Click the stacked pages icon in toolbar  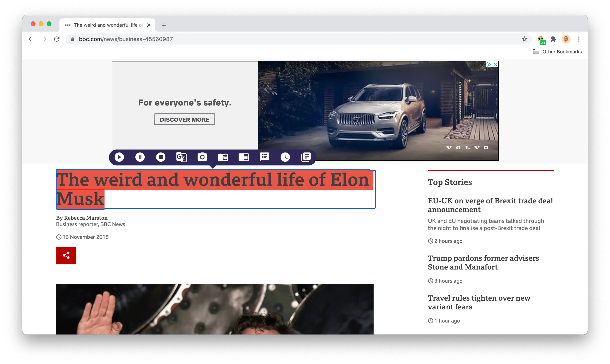306,157
